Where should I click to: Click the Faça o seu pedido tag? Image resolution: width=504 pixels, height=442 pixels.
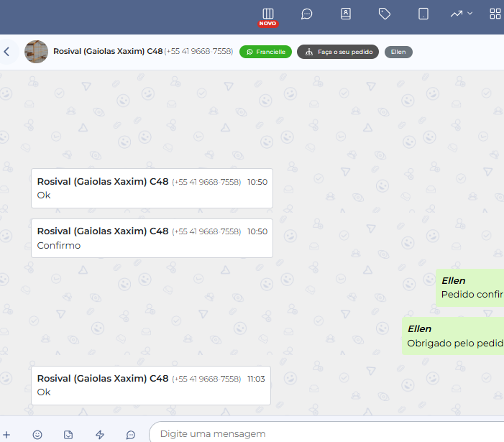point(338,52)
